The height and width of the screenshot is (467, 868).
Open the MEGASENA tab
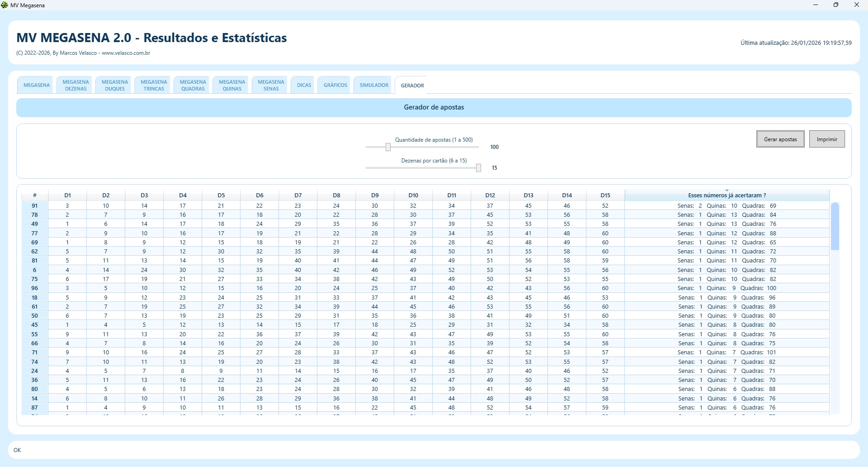tap(37, 85)
